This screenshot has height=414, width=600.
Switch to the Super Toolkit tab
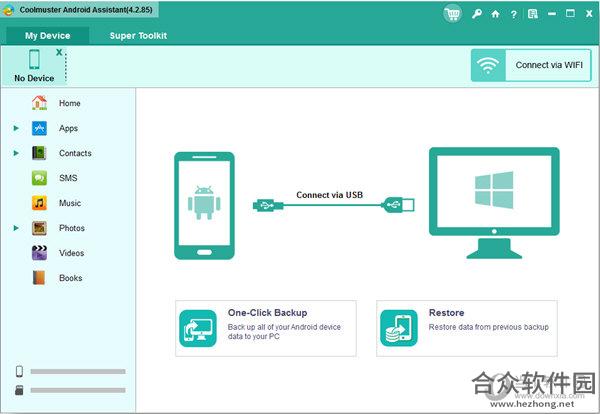coord(138,36)
